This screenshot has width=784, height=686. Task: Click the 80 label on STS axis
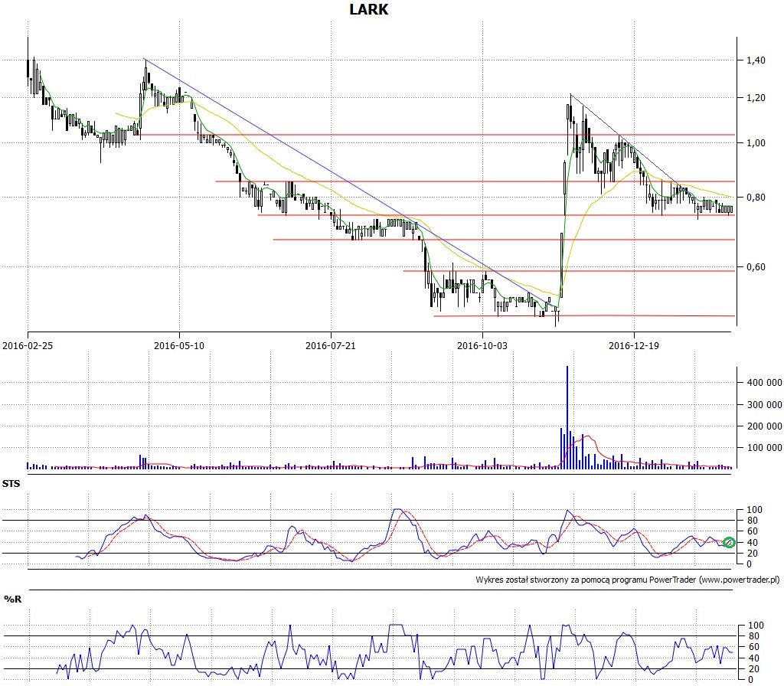752,521
